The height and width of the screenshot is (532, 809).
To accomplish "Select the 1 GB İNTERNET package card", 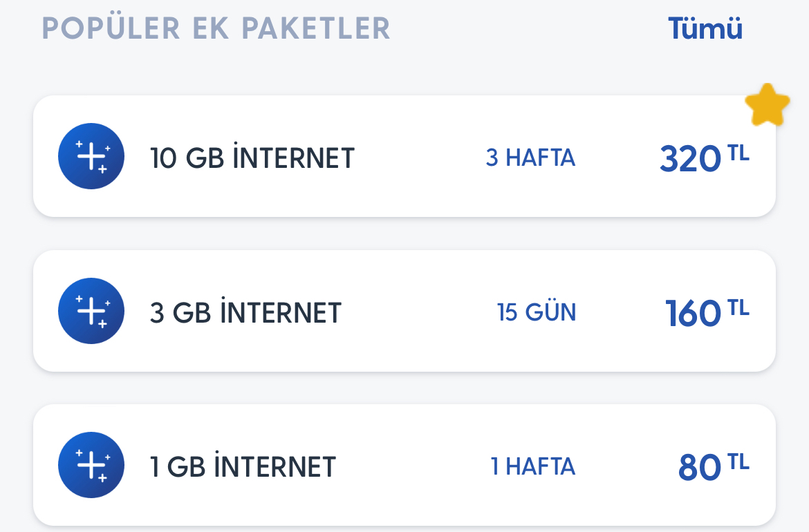I will 404,465.
